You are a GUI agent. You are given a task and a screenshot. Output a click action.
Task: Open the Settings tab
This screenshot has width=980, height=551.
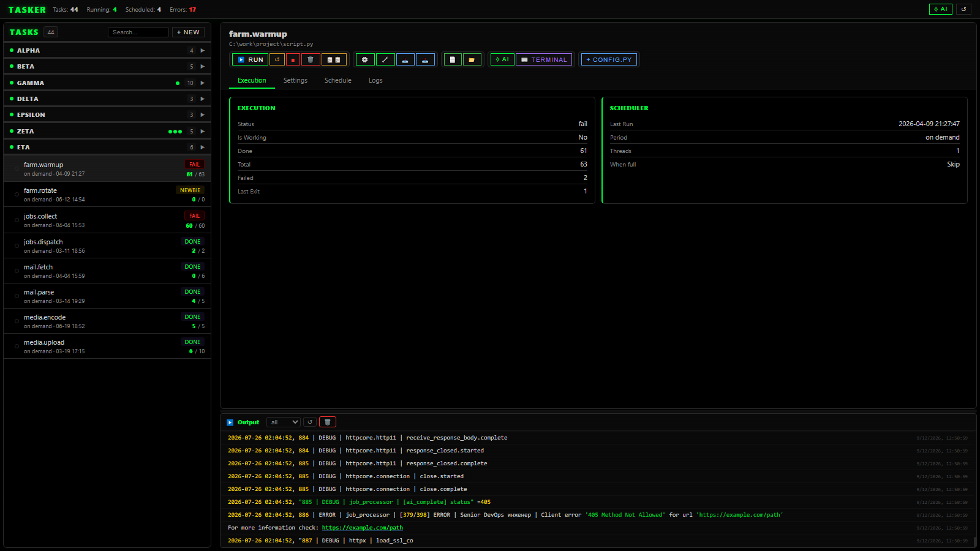click(295, 80)
